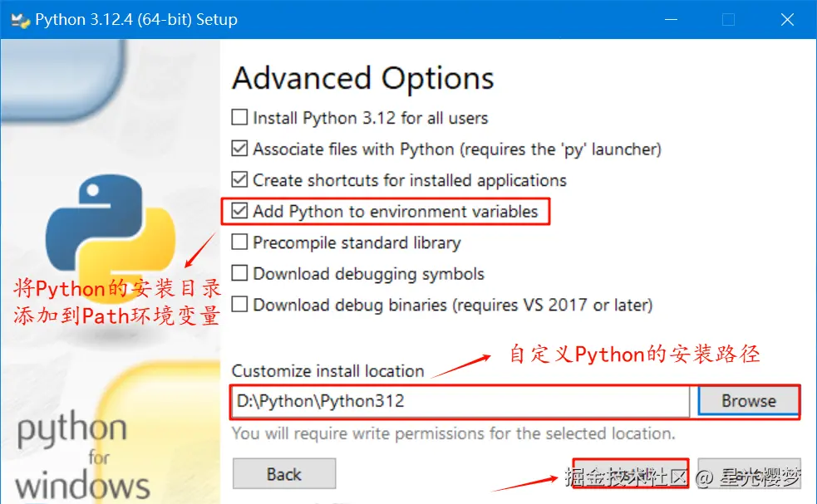Click the Python installer icon in title bar

pyautogui.click(x=20, y=20)
